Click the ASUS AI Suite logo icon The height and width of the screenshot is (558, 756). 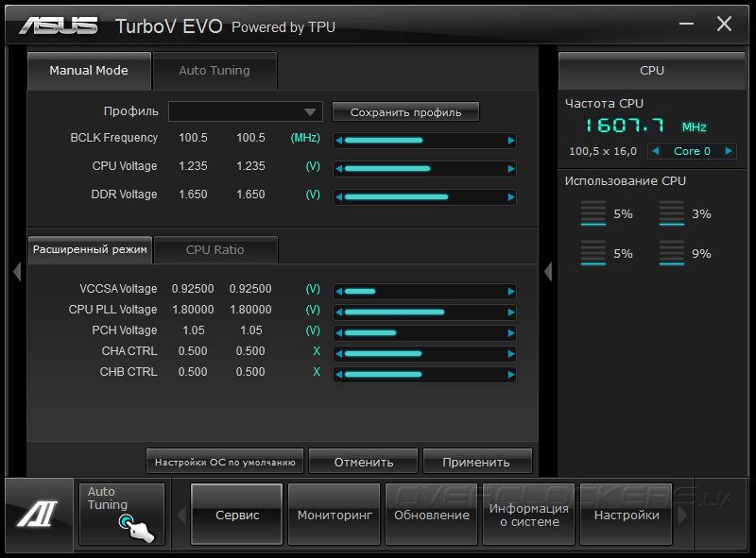click(38, 515)
